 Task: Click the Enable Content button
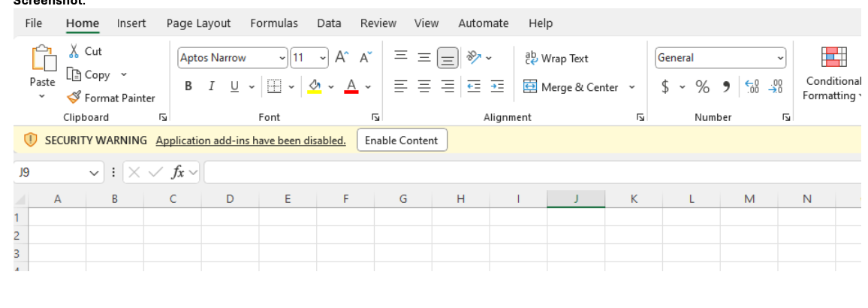click(401, 140)
